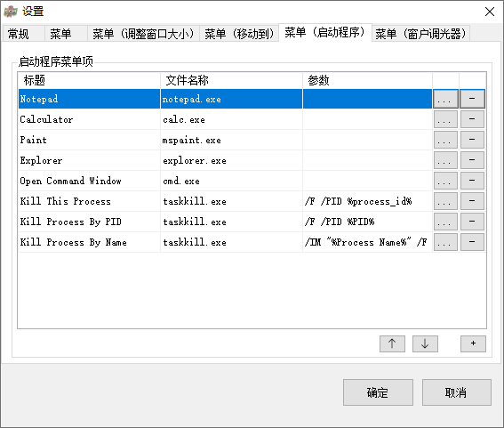This screenshot has height=428, width=504.
Task: Click taskkill.exe in Kill This Process row
Action: 231,201
